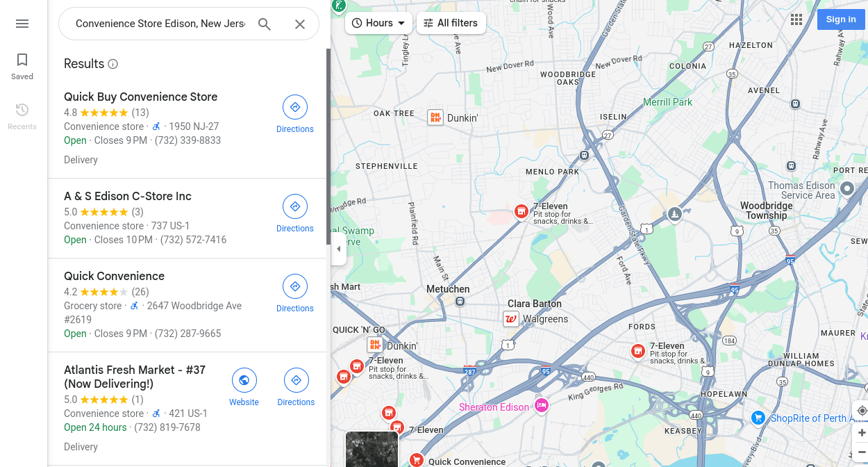Open the Hours filter dropdown

point(378,23)
